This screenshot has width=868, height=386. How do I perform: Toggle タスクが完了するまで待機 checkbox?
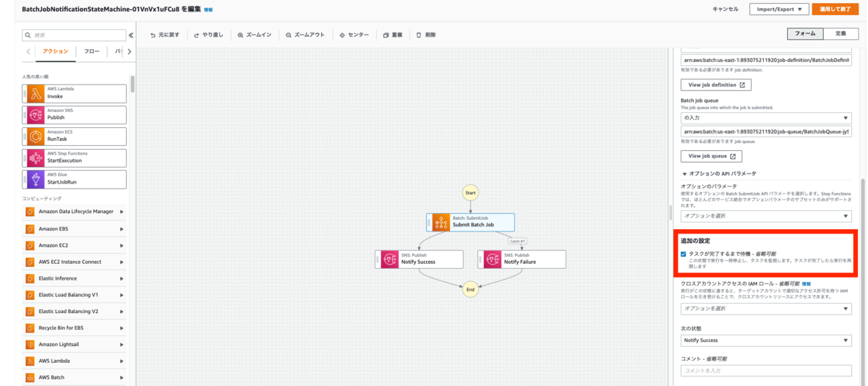[x=684, y=254]
